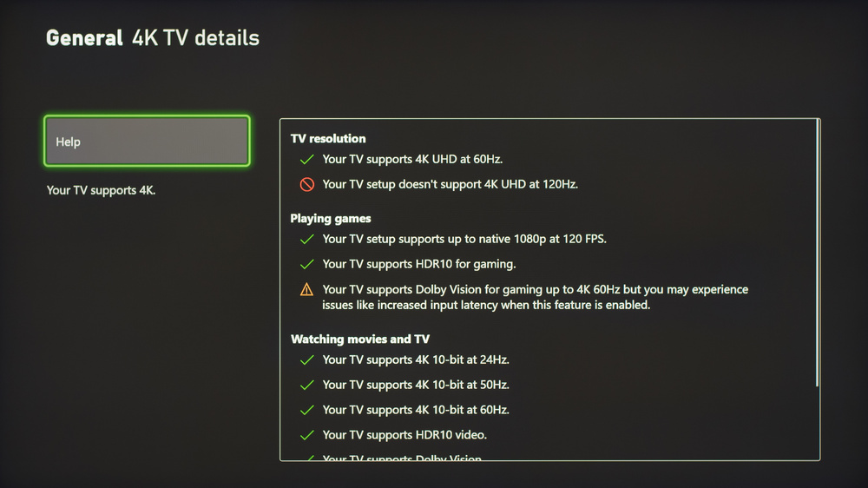The width and height of the screenshot is (868, 488).
Task: Click the partially visible Dolby Vision row at bottom
Action: click(x=402, y=458)
